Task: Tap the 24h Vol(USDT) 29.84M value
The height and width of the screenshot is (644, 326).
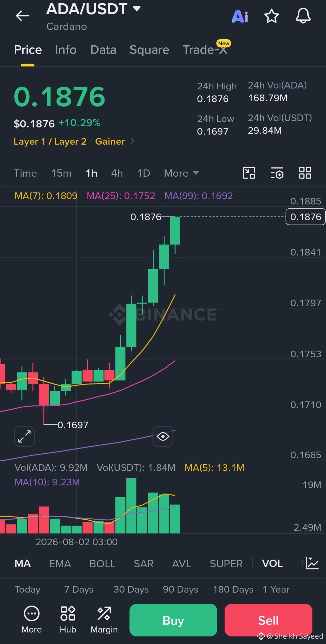Action: click(x=265, y=130)
